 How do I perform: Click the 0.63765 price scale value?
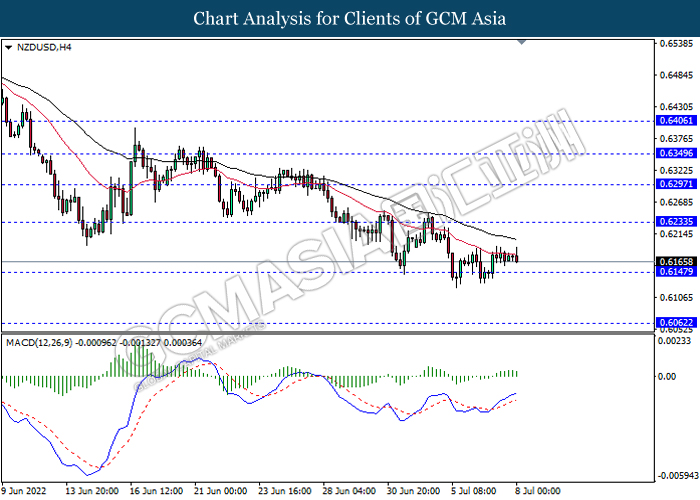[x=677, y=139]
